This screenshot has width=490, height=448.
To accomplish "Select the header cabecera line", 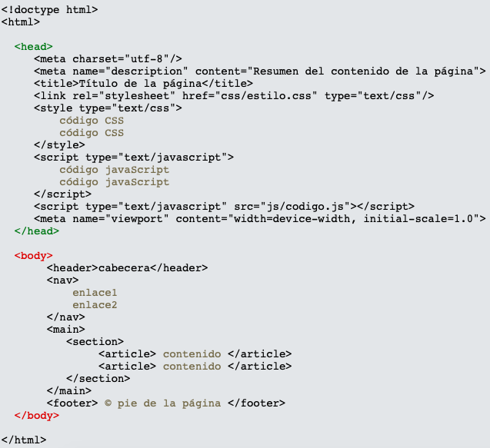I will point(127,268).
